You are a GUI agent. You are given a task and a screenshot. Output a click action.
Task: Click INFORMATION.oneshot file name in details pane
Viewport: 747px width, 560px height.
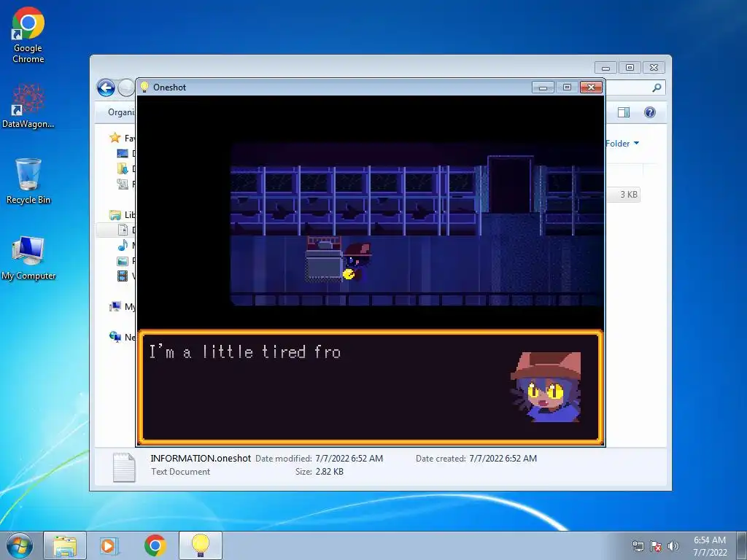pos(201,458)
